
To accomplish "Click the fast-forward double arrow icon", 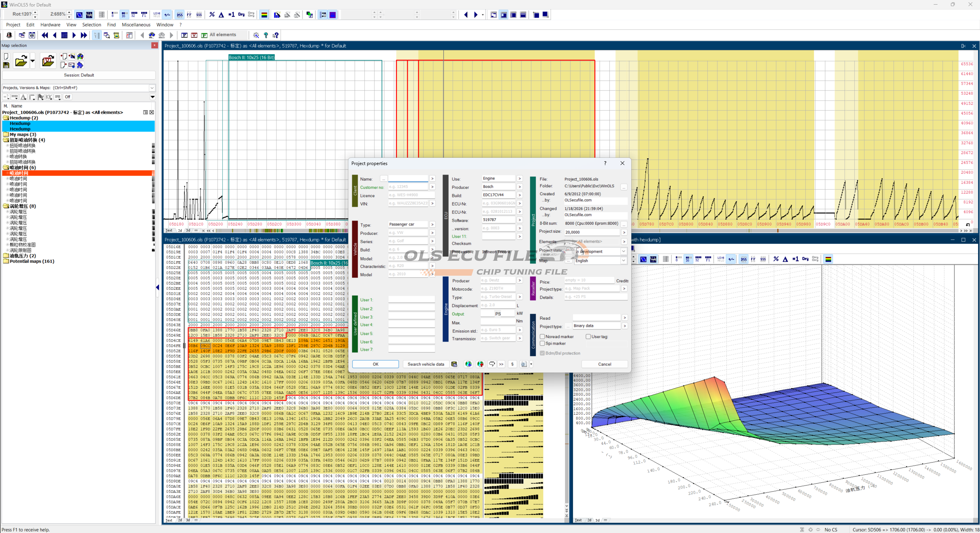I will pyautogui.click(x=84, y=35).
